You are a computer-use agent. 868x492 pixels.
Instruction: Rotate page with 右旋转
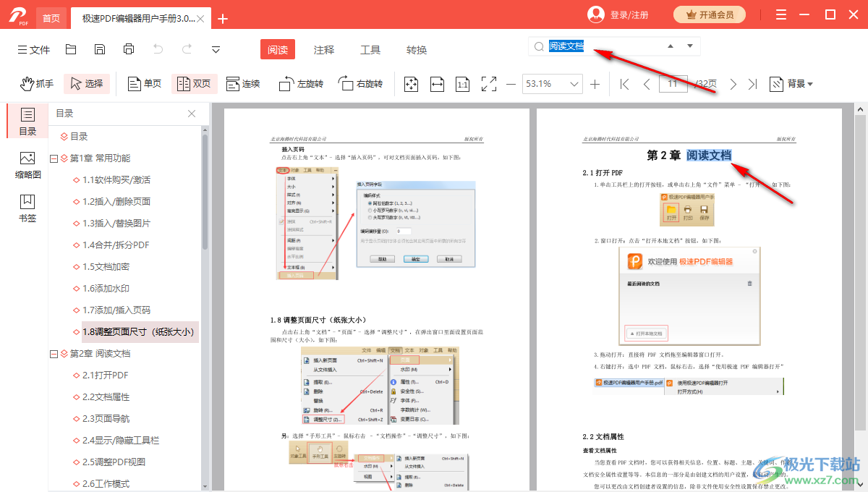pos(360,84)
